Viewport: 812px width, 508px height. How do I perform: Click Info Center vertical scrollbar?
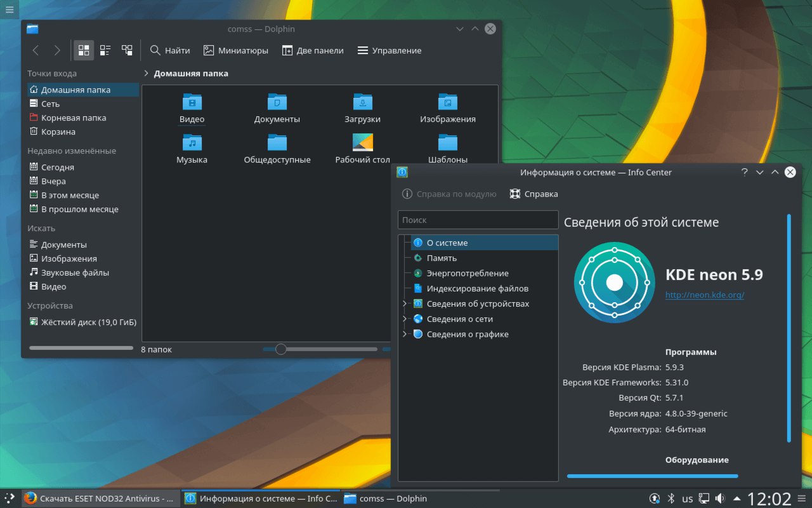789,328
